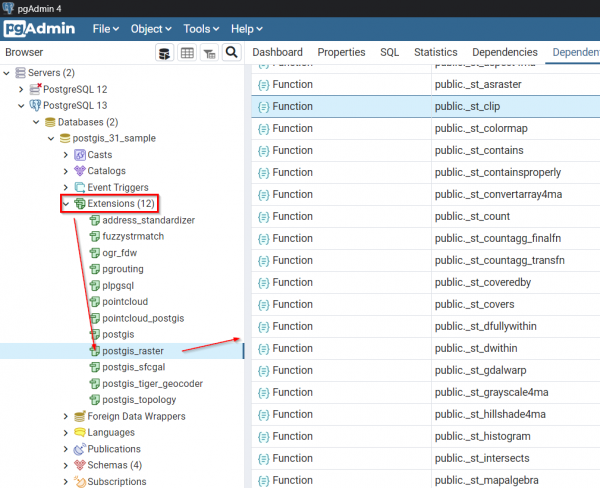Image resolution: width=600 pixels, height=488 pixels.
Task: Click the Extensions (12) node icon
Action: [x=80, y=204]
